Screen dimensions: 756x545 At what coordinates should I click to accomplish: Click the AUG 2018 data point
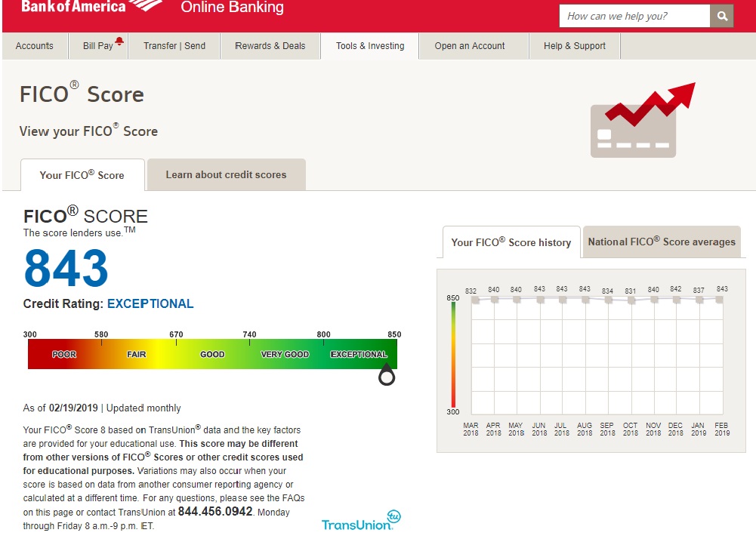point(585,299)
